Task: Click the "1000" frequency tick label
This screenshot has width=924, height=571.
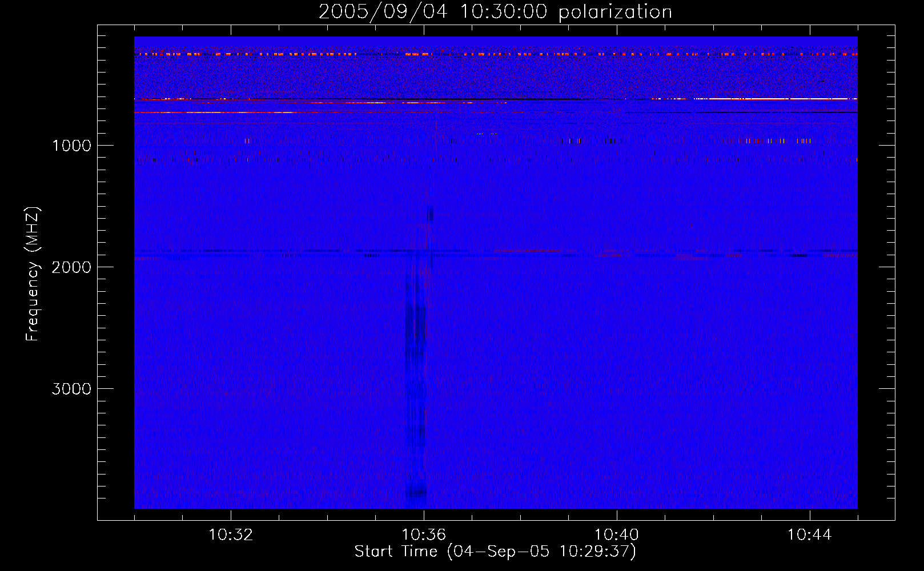Action: click(71, 146)
